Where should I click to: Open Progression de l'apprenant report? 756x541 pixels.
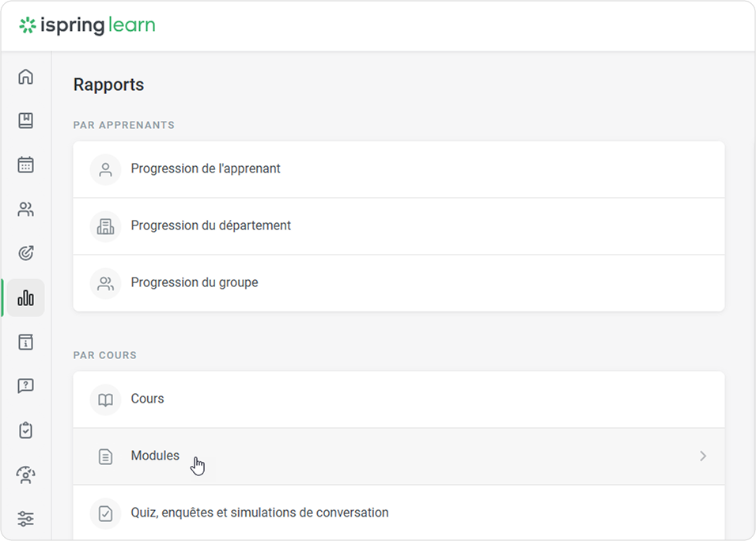coord(206,169)
